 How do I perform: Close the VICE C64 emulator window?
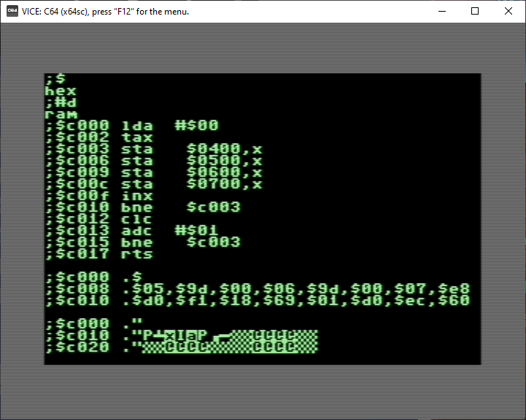pos(508,11)
